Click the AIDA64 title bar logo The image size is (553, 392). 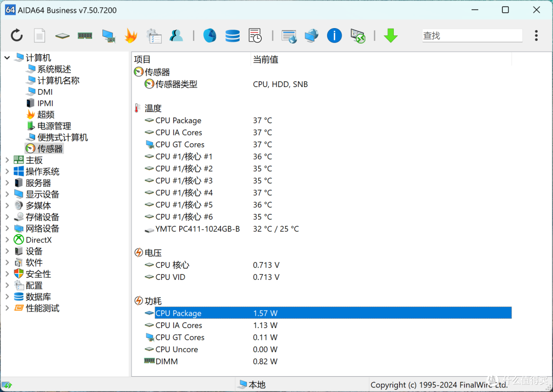10,10
